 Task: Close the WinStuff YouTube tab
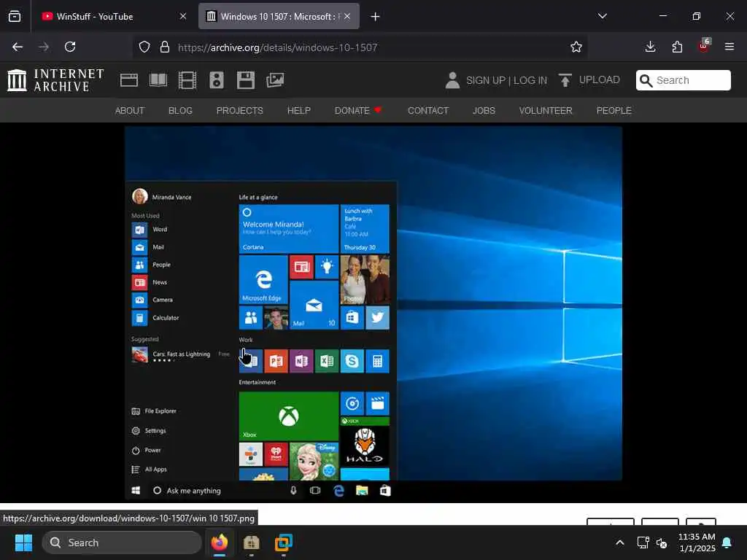pyautogui.click(x=183, y=16)
